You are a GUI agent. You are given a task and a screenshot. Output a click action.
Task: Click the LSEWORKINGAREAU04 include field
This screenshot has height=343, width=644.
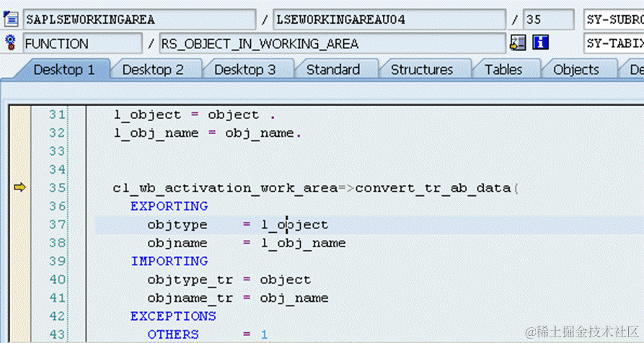point(389,19)
